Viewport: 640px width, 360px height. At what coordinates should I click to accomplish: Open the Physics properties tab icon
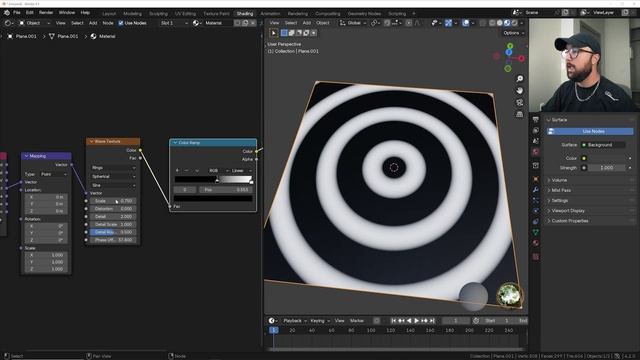click(x=536, y=211)
